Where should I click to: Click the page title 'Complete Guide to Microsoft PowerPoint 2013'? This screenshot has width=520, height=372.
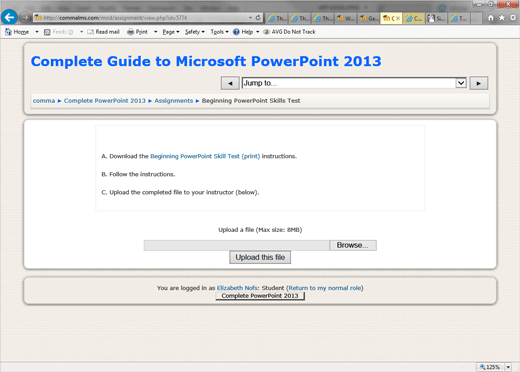click(x=206, y=61)
